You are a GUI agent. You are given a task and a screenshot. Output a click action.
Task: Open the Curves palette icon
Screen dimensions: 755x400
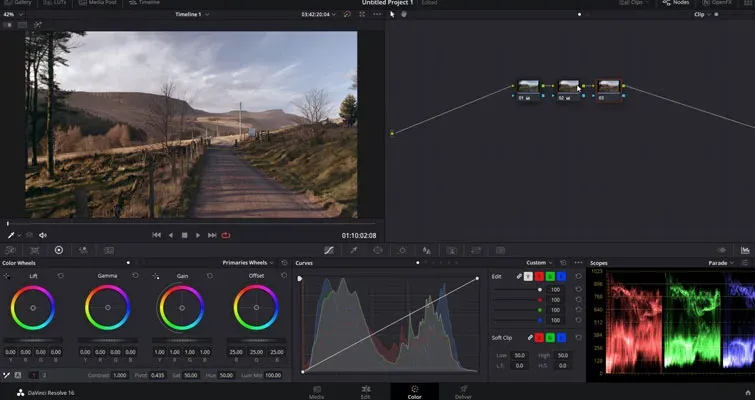[x=329, y=250]
